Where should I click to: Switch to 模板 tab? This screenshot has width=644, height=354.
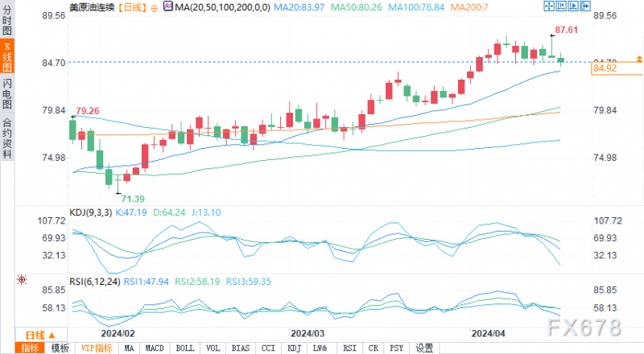pyautogui.click(x=60, y=348)
